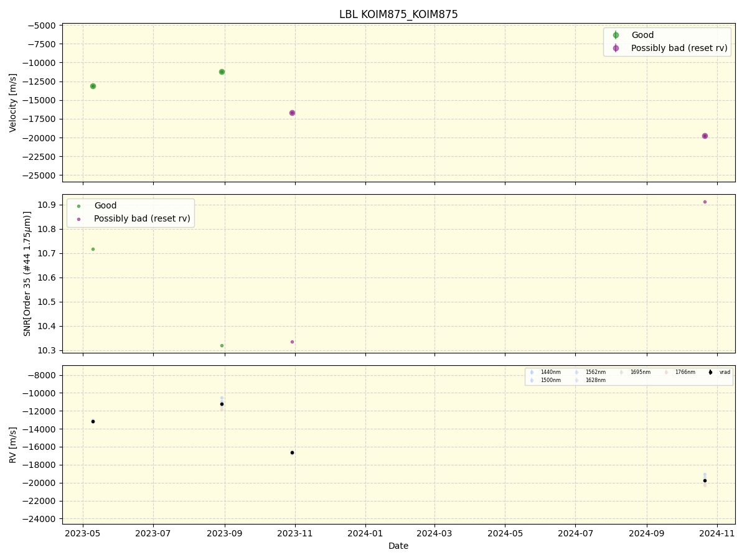Click the 1695nm marker icon

point(621,372)
